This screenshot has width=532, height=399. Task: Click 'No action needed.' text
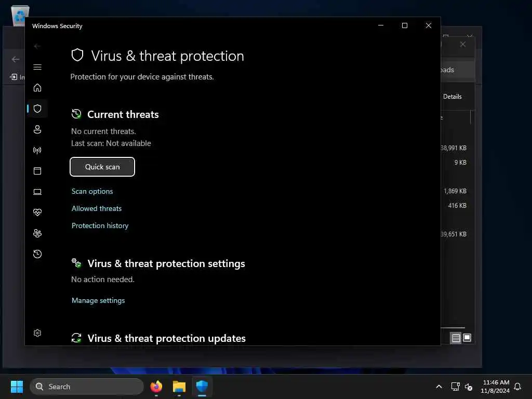pyautogui.click(x=103, y=279)
